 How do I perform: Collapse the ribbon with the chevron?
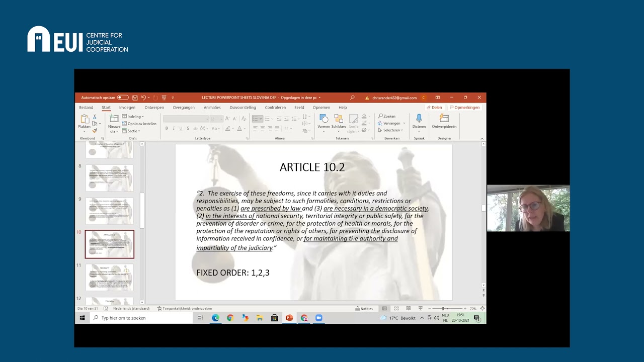pos(482,138)
